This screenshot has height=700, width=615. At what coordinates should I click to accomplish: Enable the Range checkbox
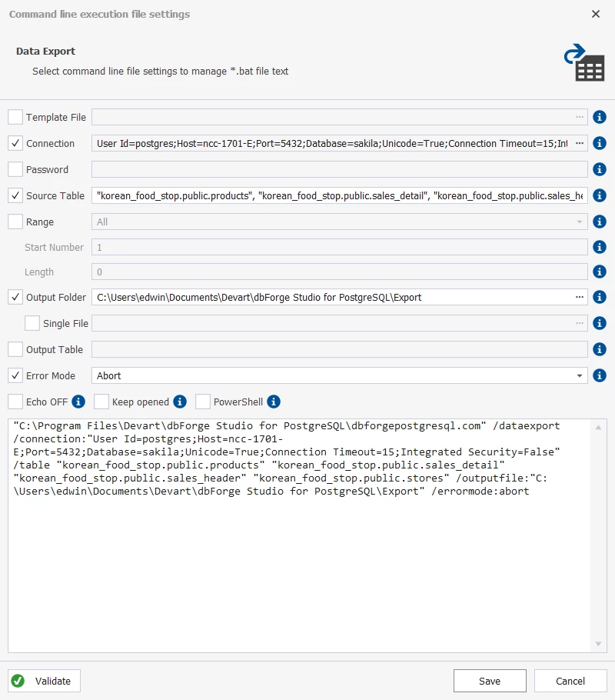[x=15, y=222]
